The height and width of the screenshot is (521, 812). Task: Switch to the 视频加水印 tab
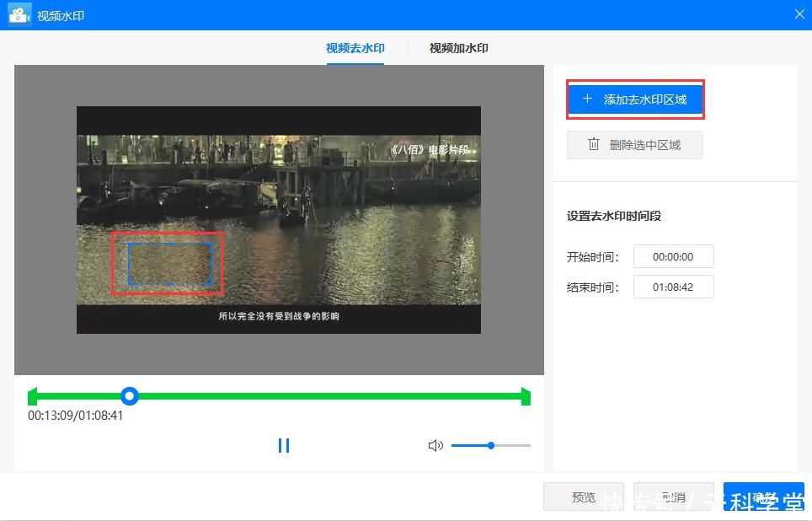tap(458, 48)
